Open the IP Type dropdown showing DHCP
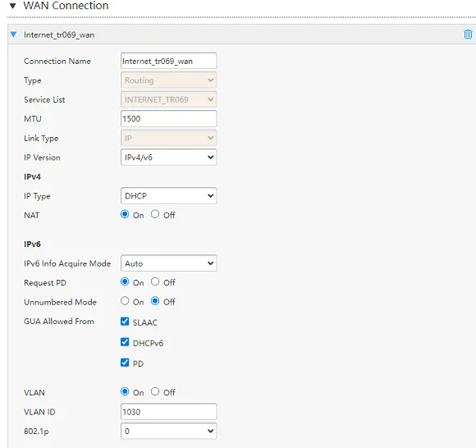This screenshot has height=448, width=476. pos(169,196)
